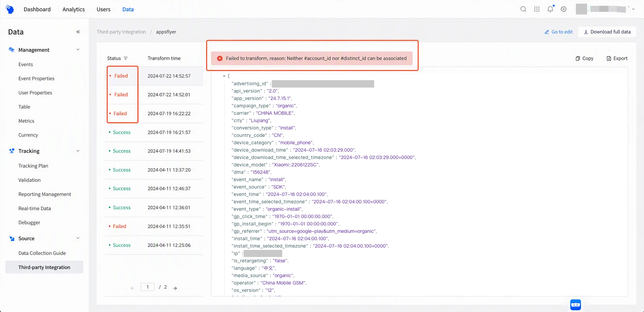The width and height of the screenshot is (644, 312).
Task: Collapse the Management section chevron
Action: pos(78,50)
